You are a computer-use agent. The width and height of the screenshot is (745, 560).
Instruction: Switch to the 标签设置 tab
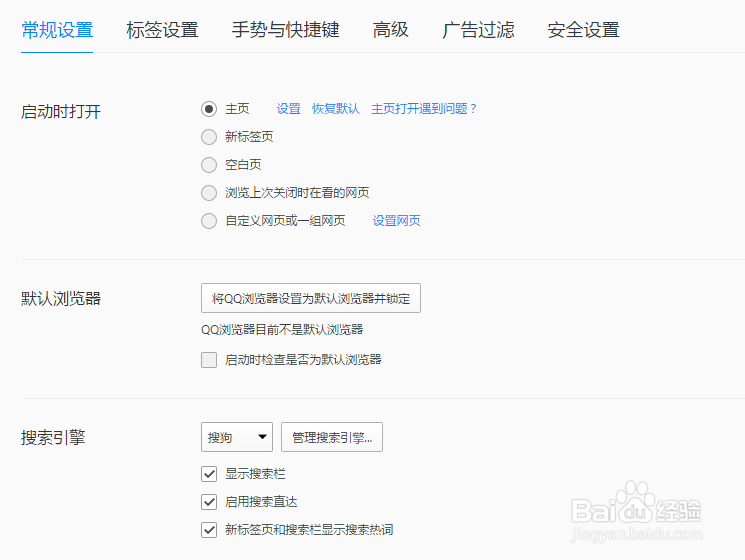pos(162,30)
